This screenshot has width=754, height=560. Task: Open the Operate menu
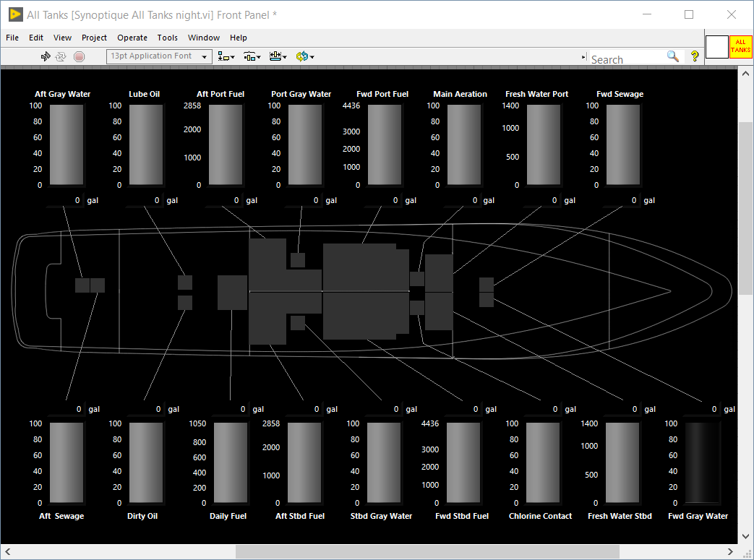click(132, 38)
